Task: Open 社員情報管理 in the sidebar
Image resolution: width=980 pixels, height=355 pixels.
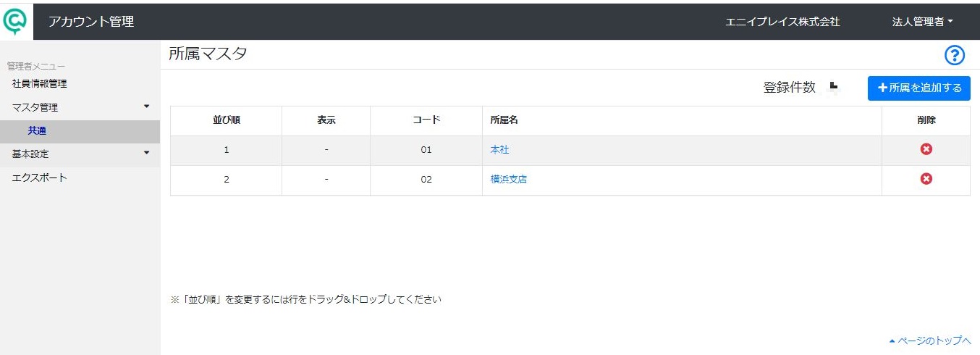Action: pos(40,83)
